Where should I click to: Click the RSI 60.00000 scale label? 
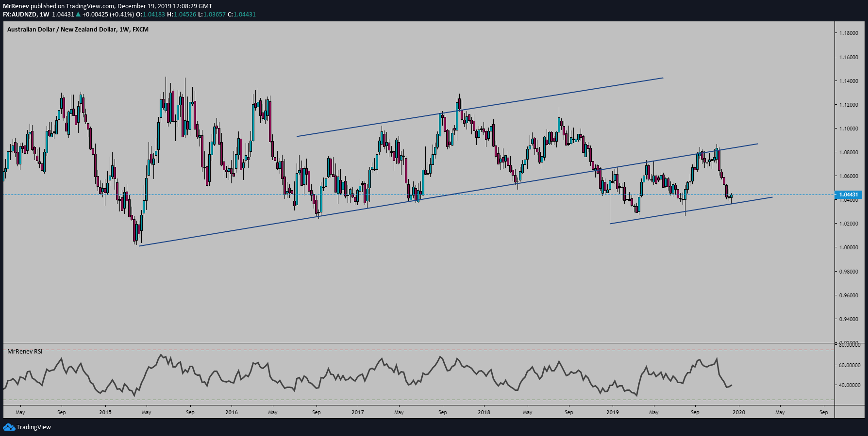pos(850,365)
